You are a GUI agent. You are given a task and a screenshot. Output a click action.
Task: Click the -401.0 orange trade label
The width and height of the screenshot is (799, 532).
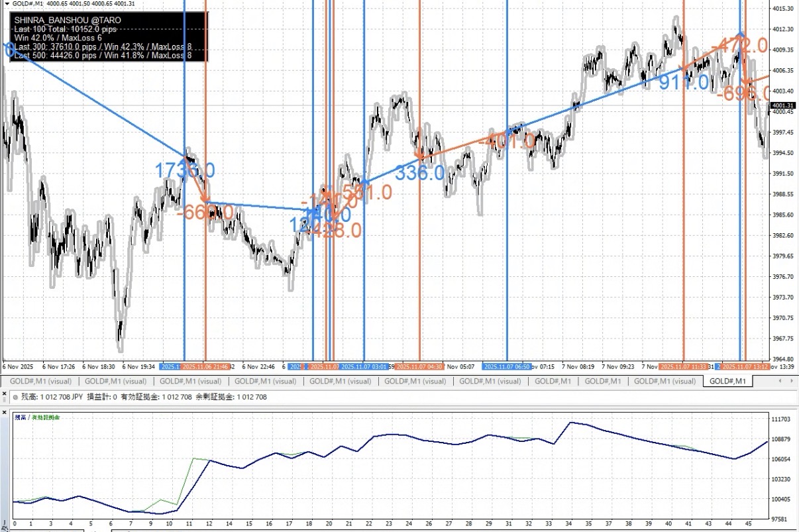[506, 140]
